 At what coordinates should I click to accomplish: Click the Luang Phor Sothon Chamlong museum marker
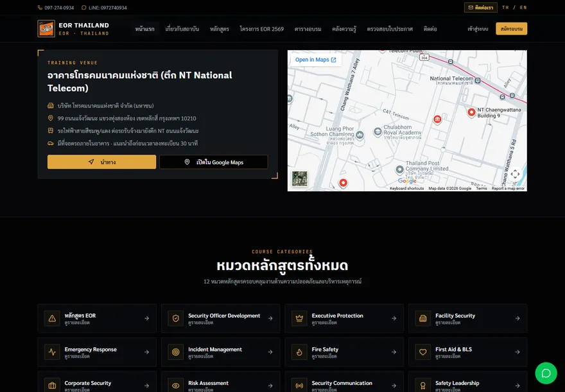tap(360, 135)
